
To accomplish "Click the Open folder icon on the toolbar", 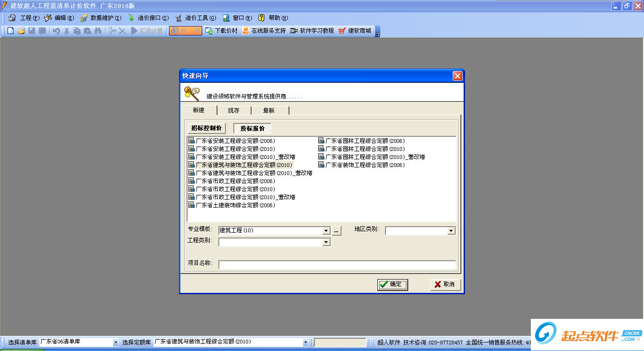I will (x=21, y=30).
